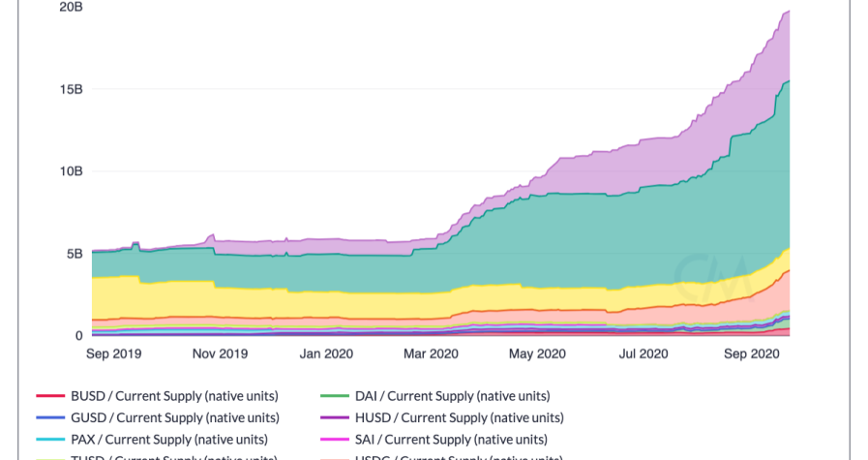The image size is (868, 460).
Task: Click the Jul 2020 x-axis label
Action: point(642,354)
